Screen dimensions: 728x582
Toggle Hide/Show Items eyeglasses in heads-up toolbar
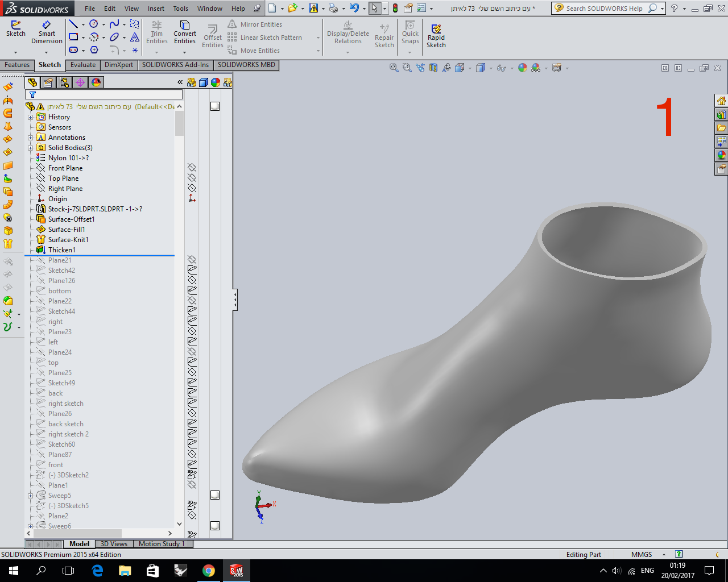coord(501,68)
